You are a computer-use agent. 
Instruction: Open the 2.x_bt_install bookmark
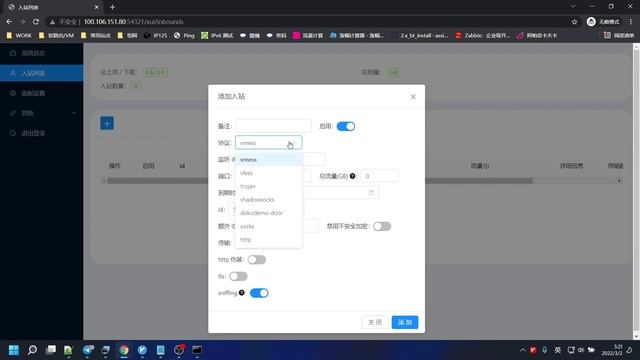tap(419, 36)
